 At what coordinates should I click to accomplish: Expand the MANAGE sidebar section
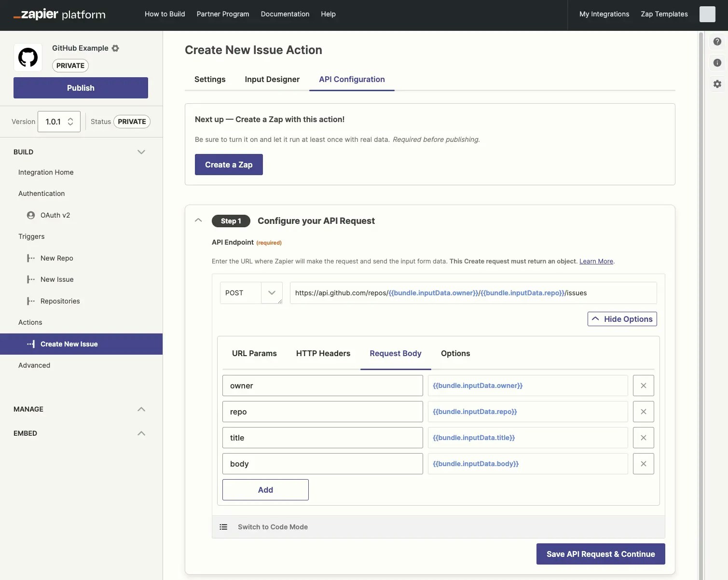pyautogui.click(x=141, y=409)
